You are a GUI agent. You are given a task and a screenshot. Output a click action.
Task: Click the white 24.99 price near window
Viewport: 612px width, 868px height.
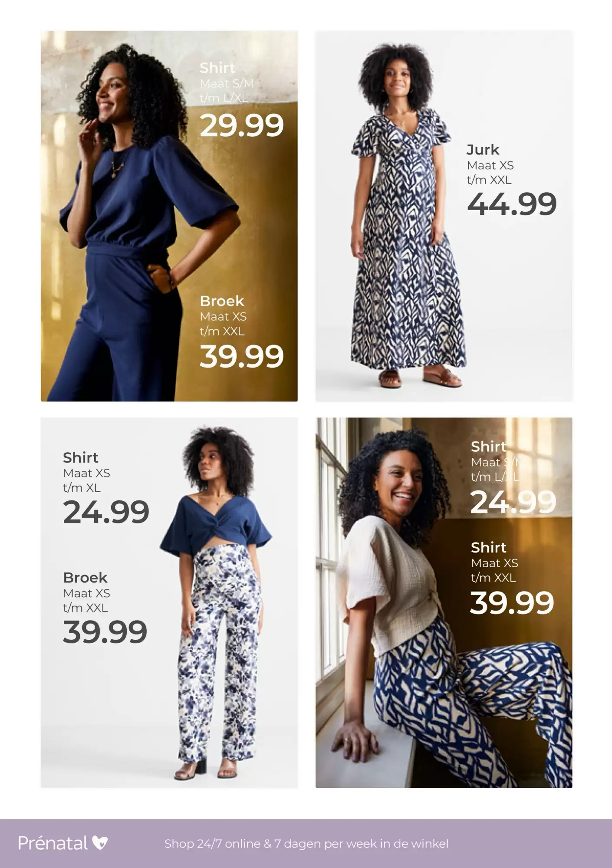coord(513,501)
